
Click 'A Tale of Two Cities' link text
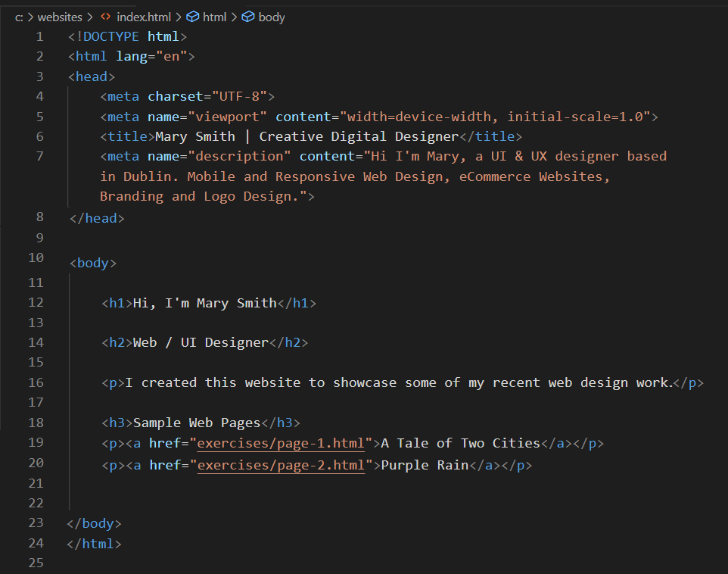(461, 444)
